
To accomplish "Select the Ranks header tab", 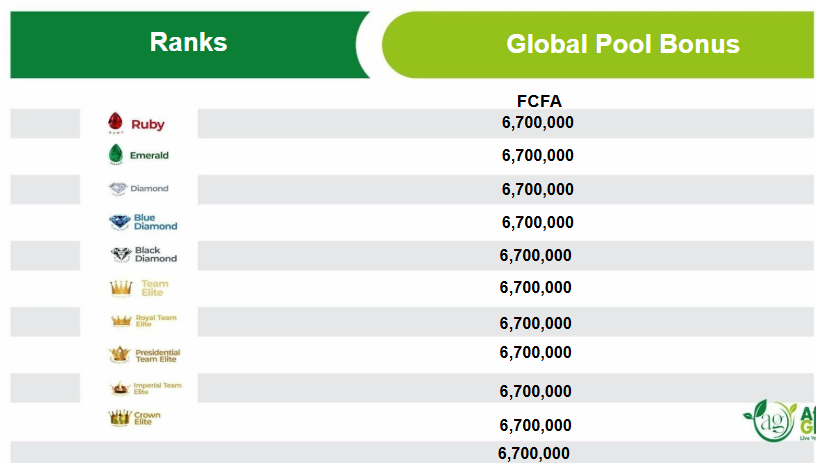I will [188, 43].
